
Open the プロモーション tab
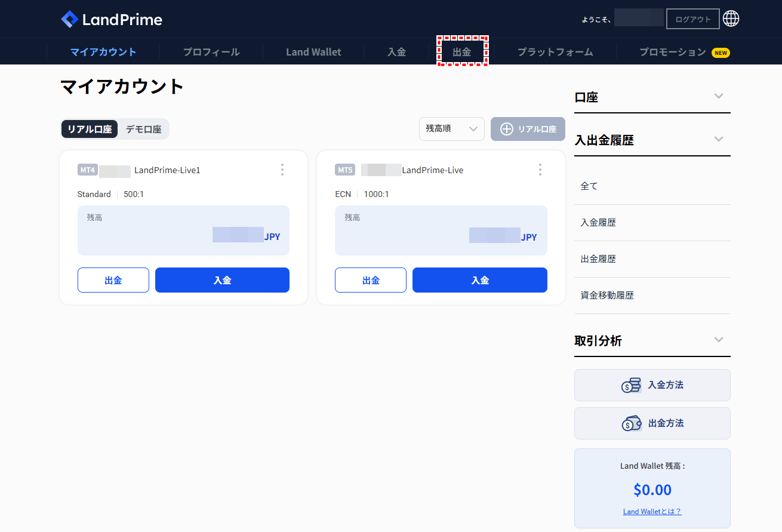pyautogui.click(x=673, y=52)
